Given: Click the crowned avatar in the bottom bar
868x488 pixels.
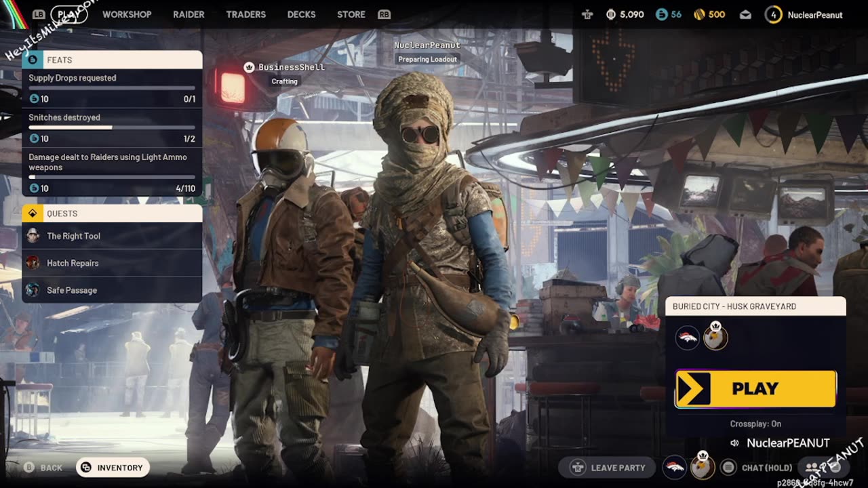Looking at the screenshot, I should click(703, 466).
